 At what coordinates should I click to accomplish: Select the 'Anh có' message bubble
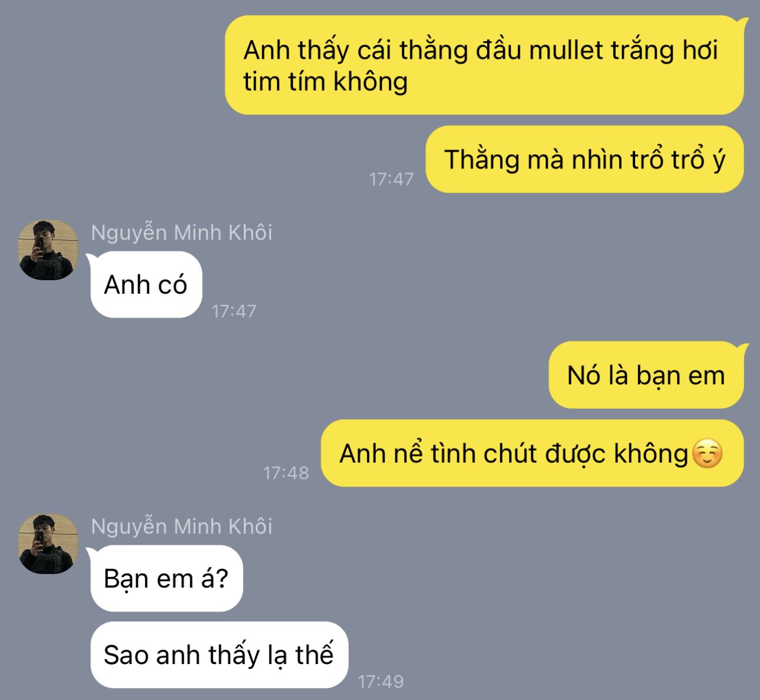(x=146, y=285)
